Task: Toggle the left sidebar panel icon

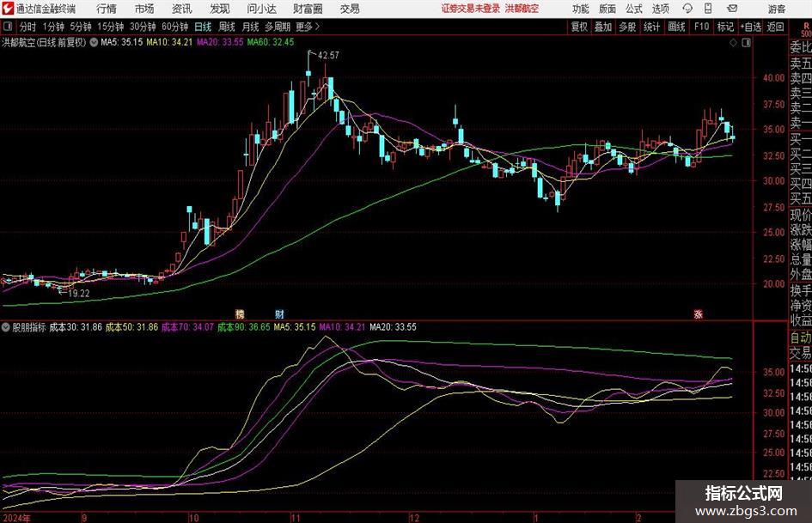Action: pos(8,27)
